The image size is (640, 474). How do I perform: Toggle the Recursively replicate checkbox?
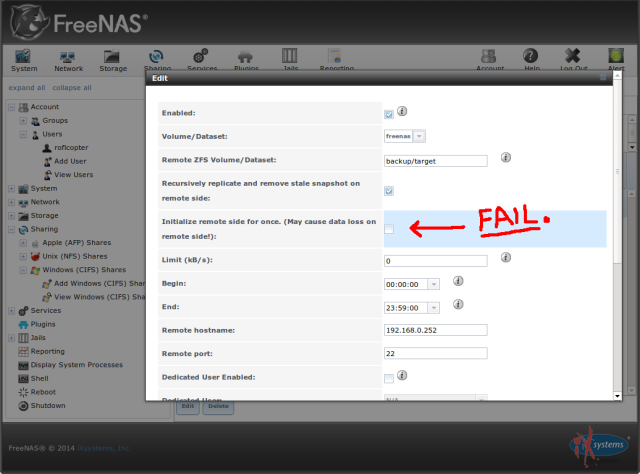[389, 191]
